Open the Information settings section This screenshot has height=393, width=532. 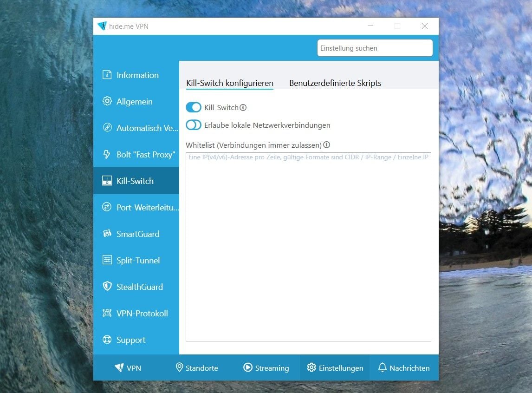136,75
